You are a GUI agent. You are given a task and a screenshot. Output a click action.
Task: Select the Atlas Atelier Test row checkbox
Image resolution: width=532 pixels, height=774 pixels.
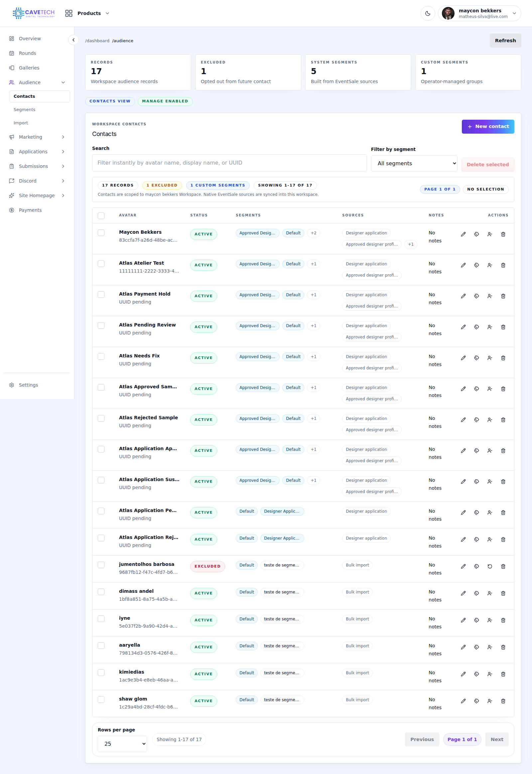pos(101,264)
